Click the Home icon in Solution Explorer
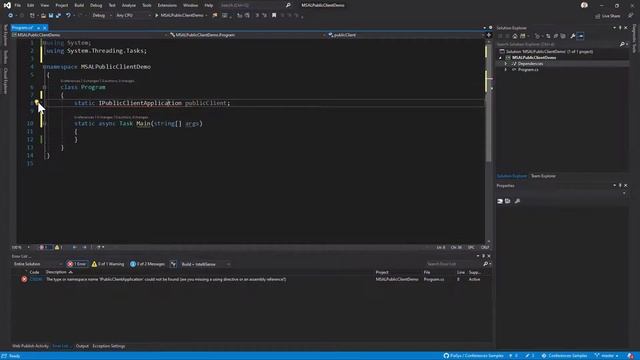 pyautogui.click(x=515, y=36)
